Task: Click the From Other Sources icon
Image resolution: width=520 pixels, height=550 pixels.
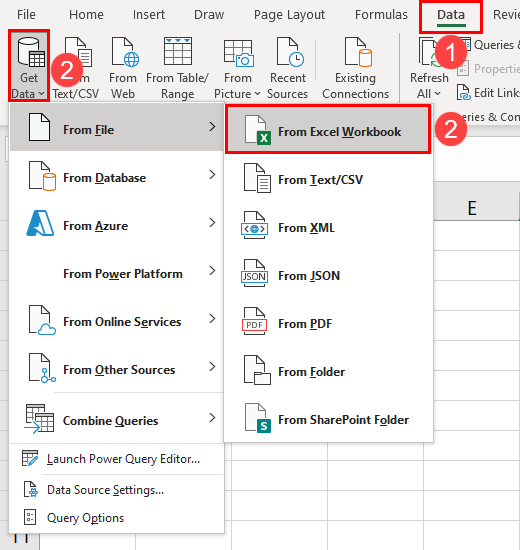Action: [42, 368]
